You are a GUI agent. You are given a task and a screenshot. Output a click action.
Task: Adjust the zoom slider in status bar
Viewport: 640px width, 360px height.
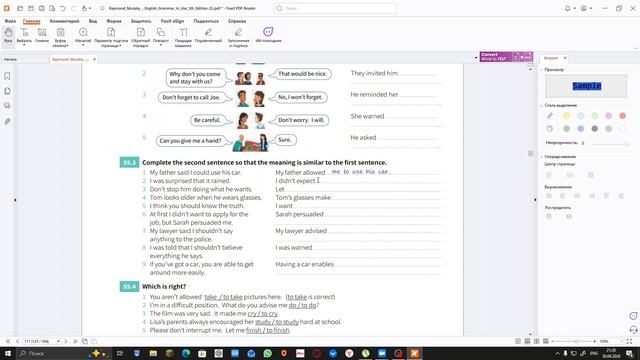pos(573,341)
